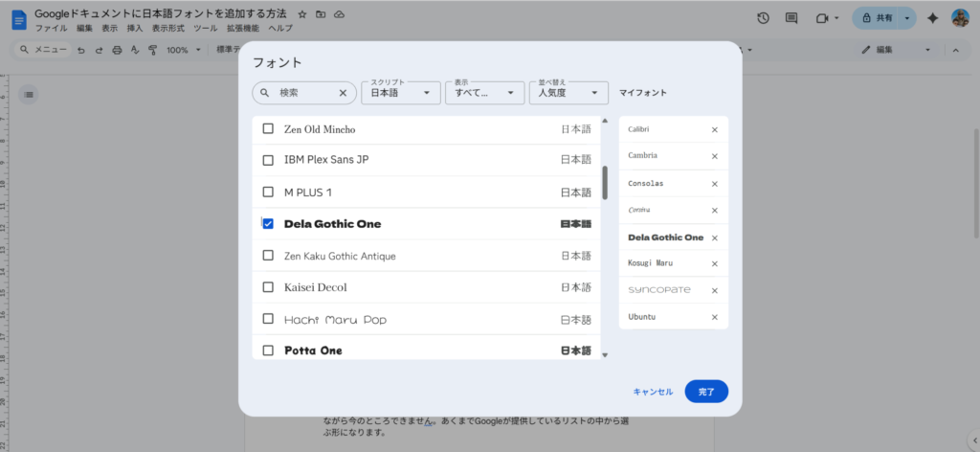Viewport: 980px width, 452px height.
Task: Open the comments icon
Action: point(791,18)
